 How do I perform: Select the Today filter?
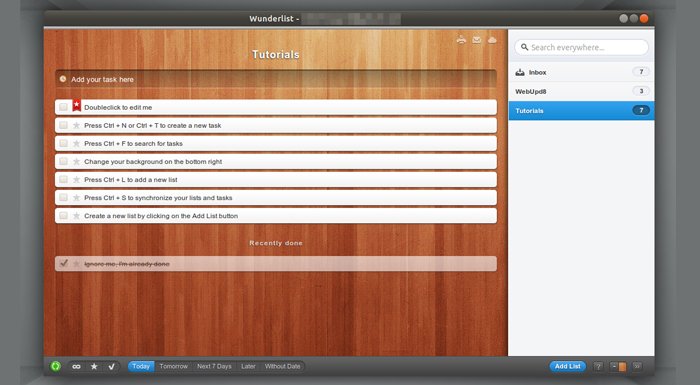(141, 366)
